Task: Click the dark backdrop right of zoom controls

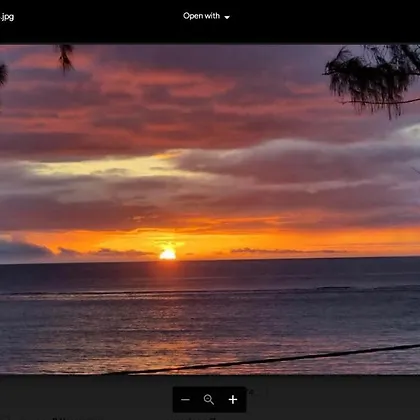Action: [x=333, y=397]
